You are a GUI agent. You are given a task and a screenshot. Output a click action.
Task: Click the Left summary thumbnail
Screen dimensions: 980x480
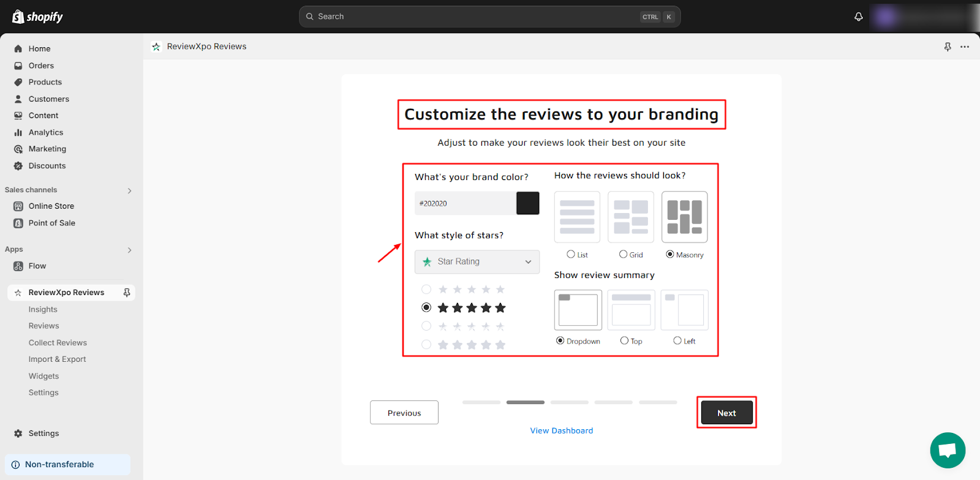[x=685, y=310]
